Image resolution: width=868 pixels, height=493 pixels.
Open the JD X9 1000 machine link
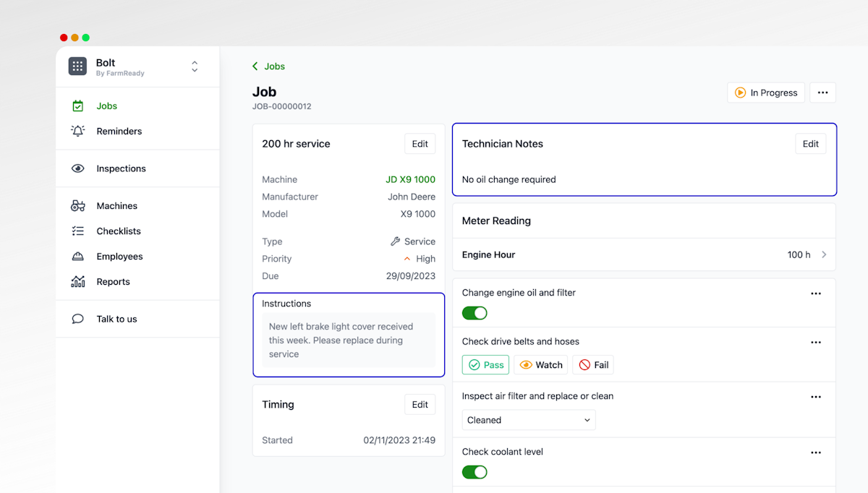[x=410, y=179]
